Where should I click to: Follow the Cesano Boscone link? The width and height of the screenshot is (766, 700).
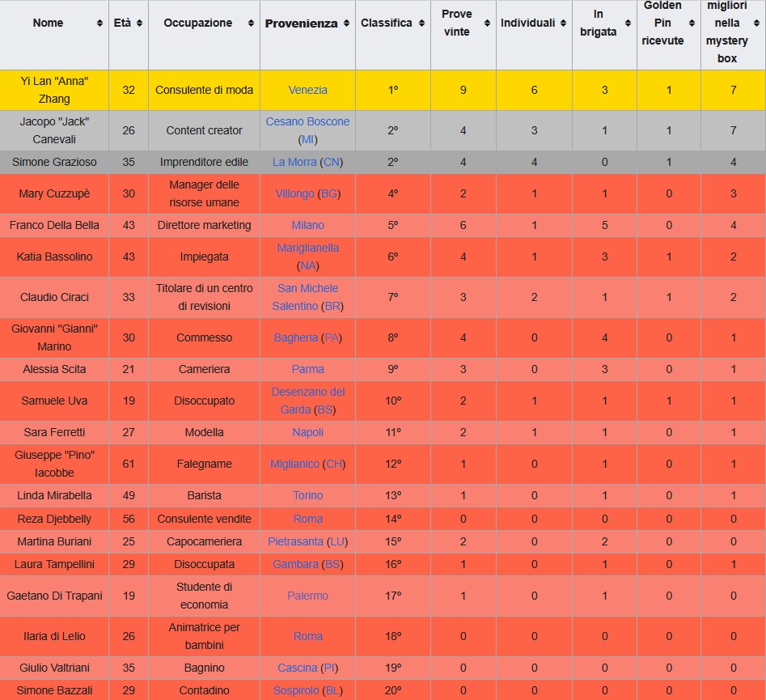[307, 121]
